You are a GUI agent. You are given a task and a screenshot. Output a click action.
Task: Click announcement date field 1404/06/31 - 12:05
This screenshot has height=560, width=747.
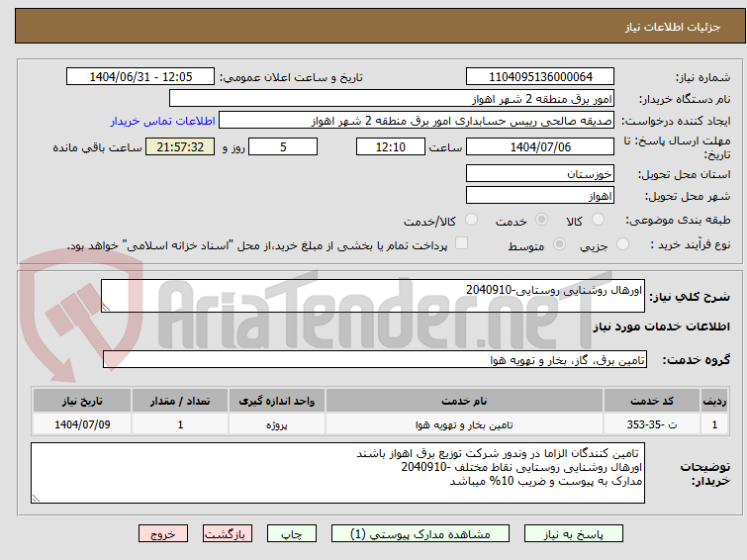click(140, 77)
